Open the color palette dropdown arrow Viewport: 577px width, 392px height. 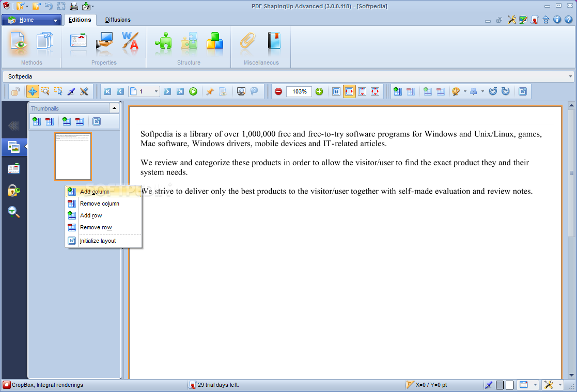point(465,91)
